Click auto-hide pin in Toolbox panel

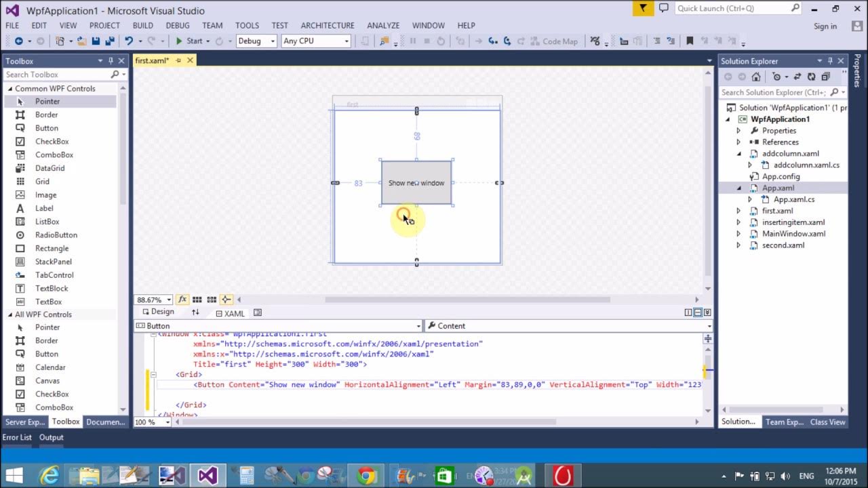point(111,61)
